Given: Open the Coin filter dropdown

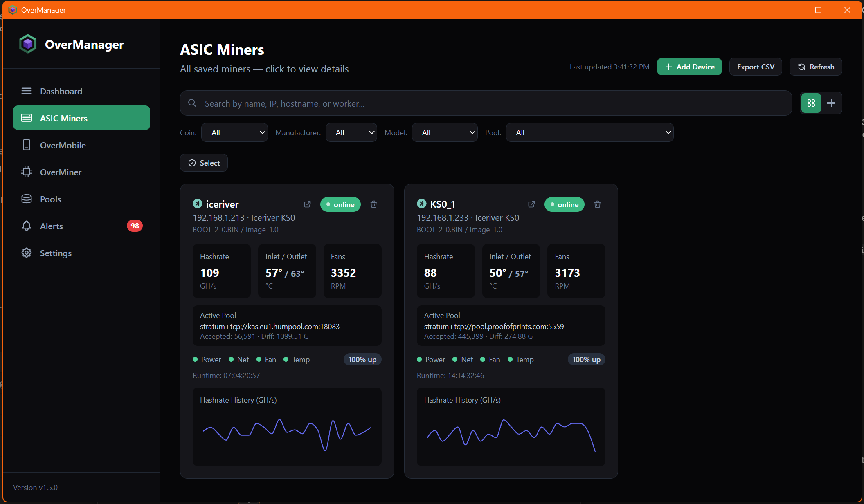Looking at the screenshot, I should click(x=234, y=132).
